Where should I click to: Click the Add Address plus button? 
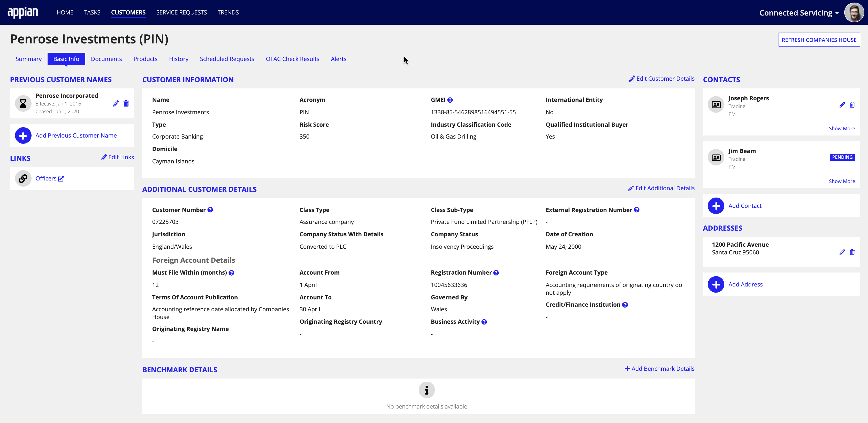pyautogui.click(x=716, y=284)
